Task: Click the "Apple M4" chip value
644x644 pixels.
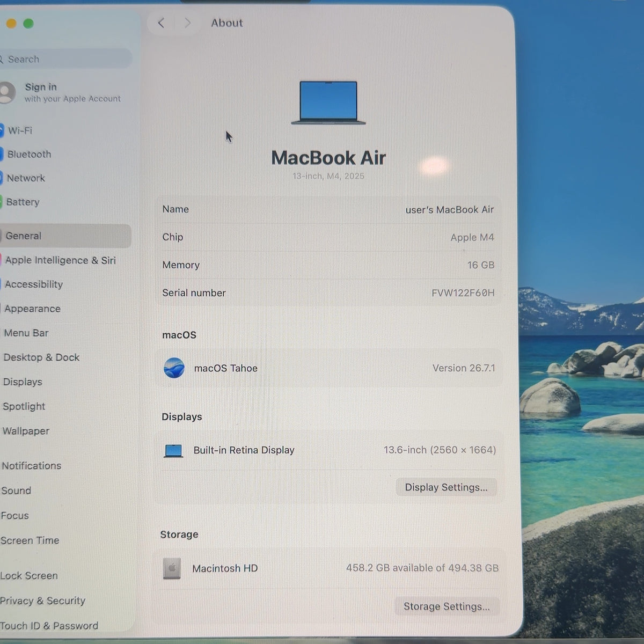Action: tap(472, 237)
